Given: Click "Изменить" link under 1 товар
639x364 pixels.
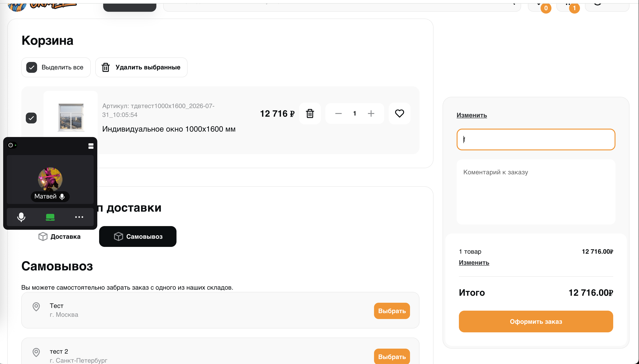Looking at the screenshot, I should [474, 262].
